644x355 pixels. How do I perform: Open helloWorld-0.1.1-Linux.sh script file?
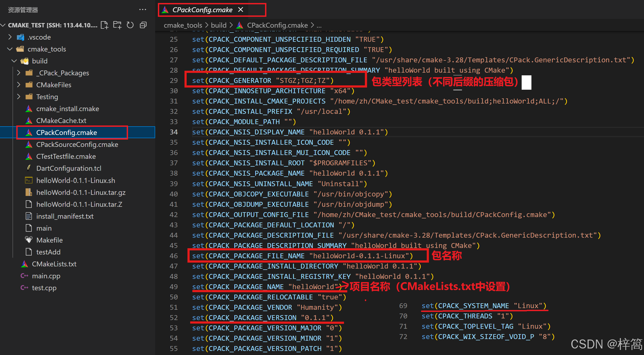click(76, 180)
